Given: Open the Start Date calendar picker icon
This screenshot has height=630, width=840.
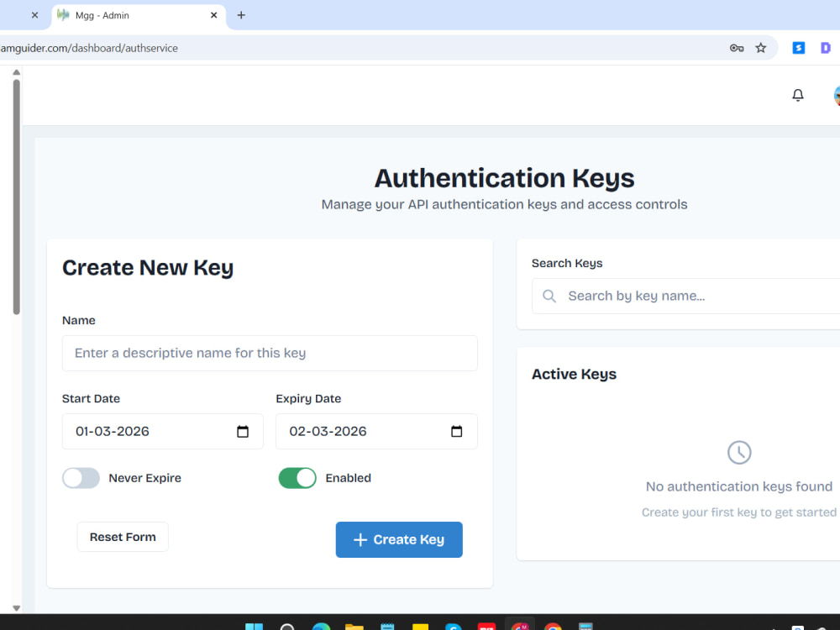Looking at the screenshot, I should point(243,431).
